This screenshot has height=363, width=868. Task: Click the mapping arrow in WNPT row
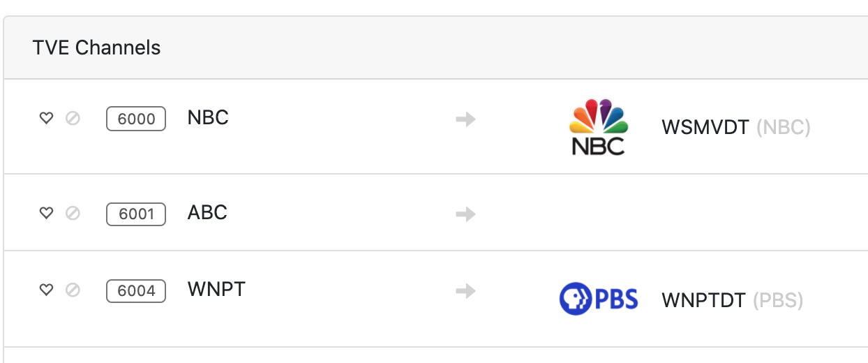[x=465, y=290]
